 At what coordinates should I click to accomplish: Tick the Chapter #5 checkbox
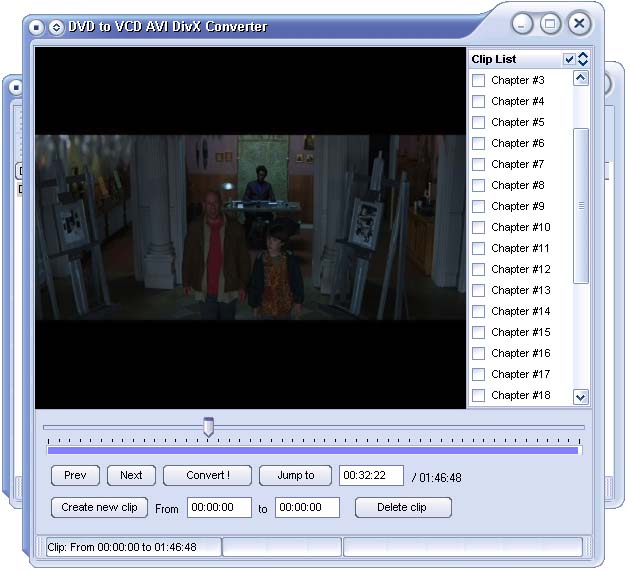[x=478, y=122]
